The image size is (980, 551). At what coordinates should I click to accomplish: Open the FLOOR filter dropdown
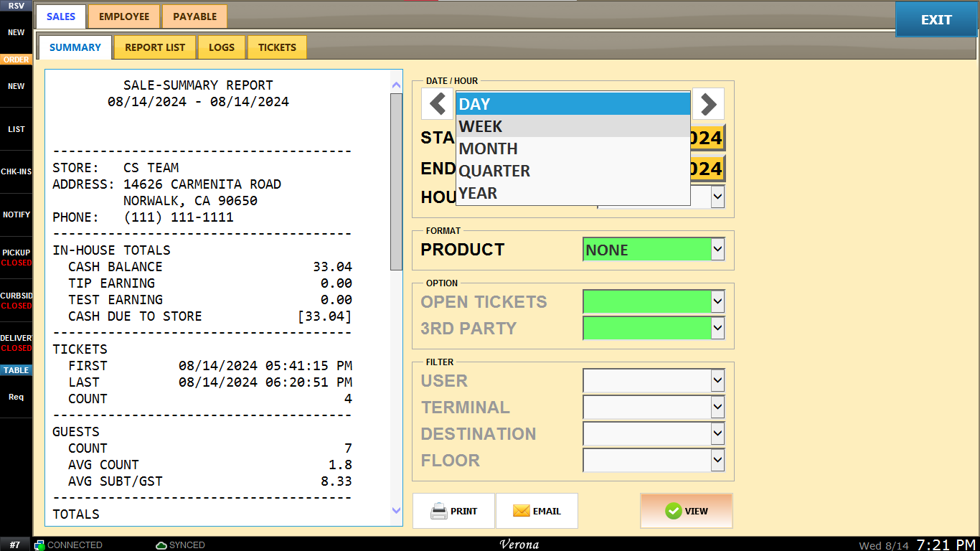coord(654,461)
